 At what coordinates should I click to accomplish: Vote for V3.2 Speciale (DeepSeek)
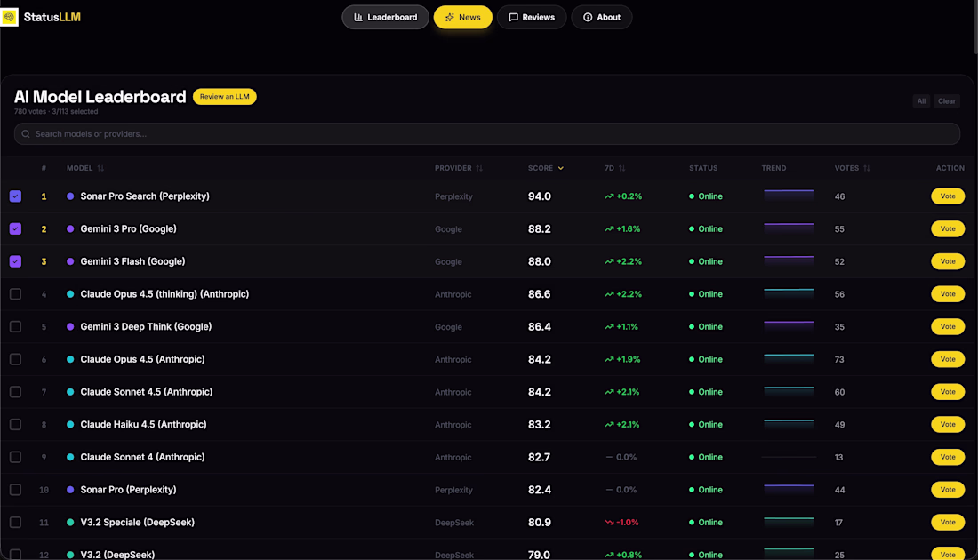[948, 523]
